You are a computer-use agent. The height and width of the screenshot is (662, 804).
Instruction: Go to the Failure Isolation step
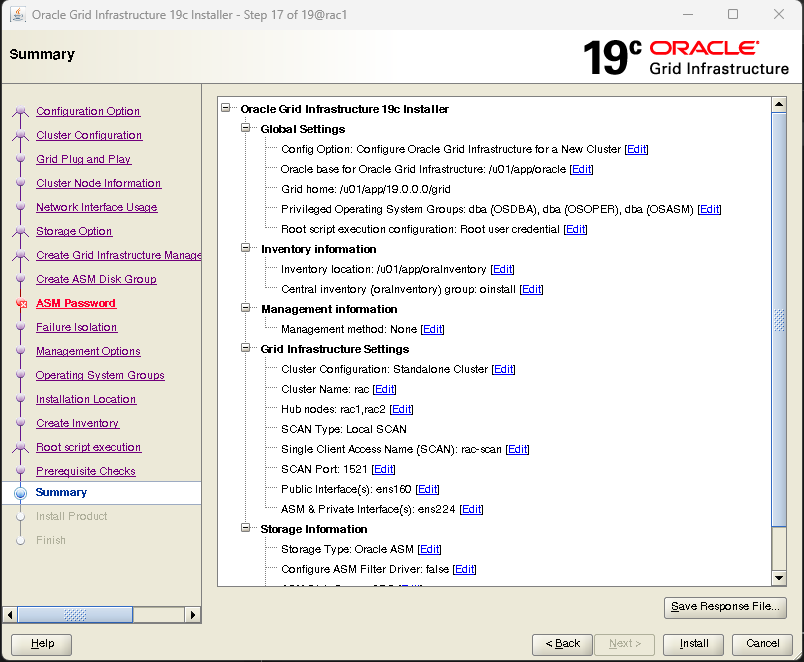click(76, 328)
